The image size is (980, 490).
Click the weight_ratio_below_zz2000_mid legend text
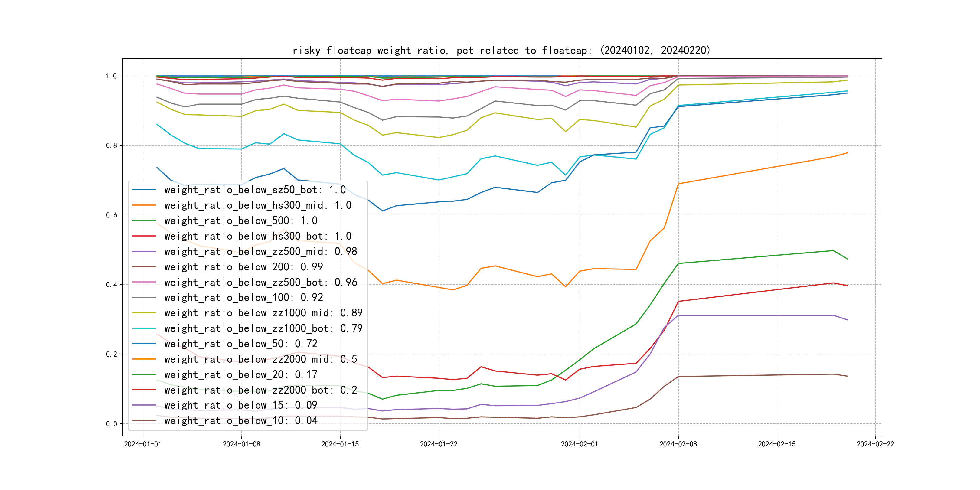(261, 359)
